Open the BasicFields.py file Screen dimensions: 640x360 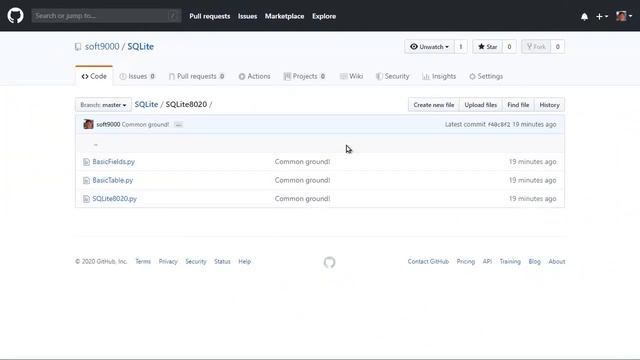(x=113, y=162)
